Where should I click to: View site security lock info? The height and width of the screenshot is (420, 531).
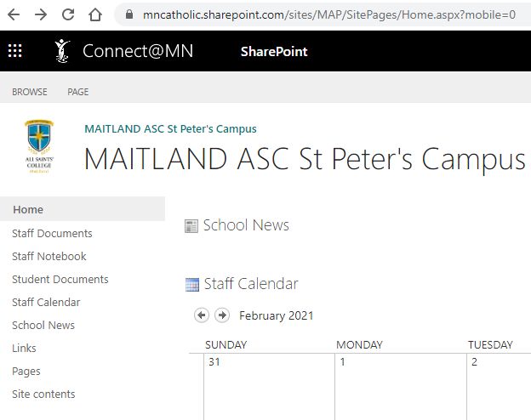point(129,14)
